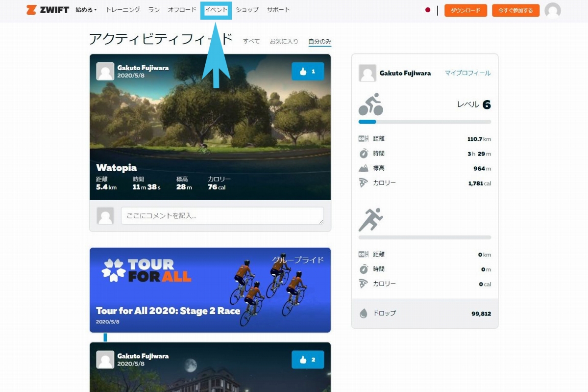The height and width of the screenshot is (392, 588).
Task: Click the running level progress bar
Action: [x=425, y=237]
